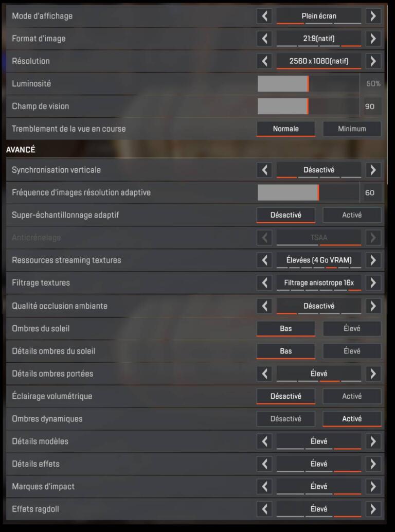Disable Ombres dynamiques
Viewport: 395px width, 532px height.
point(285,419)
